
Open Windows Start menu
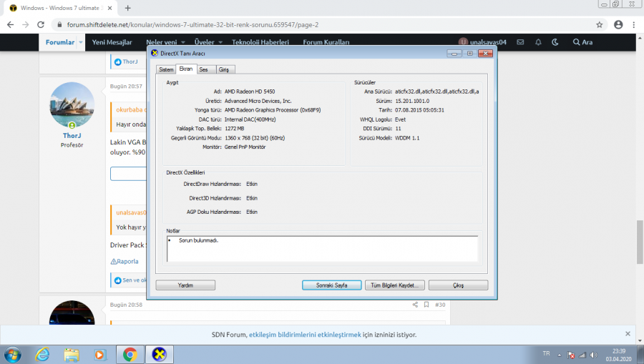[x=11, y=354]
